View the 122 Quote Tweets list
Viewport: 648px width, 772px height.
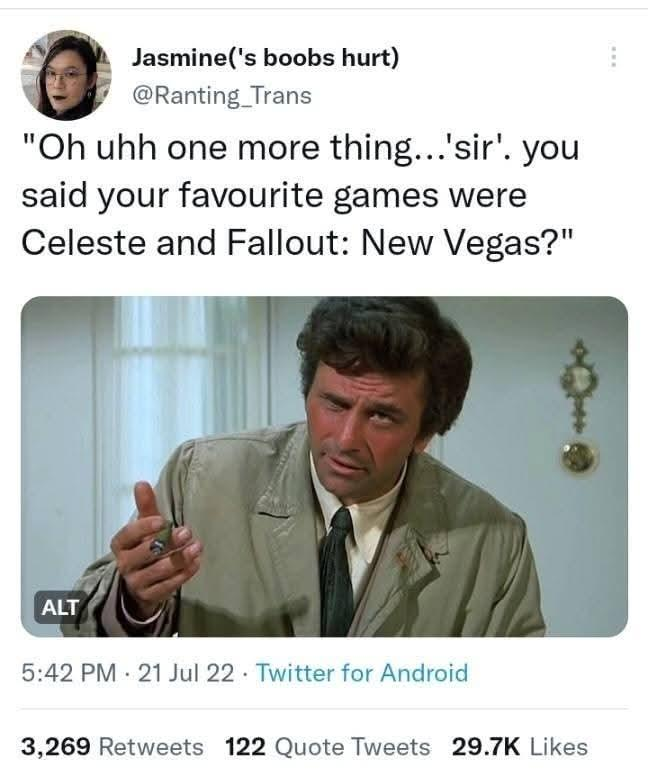pos(327,746)
